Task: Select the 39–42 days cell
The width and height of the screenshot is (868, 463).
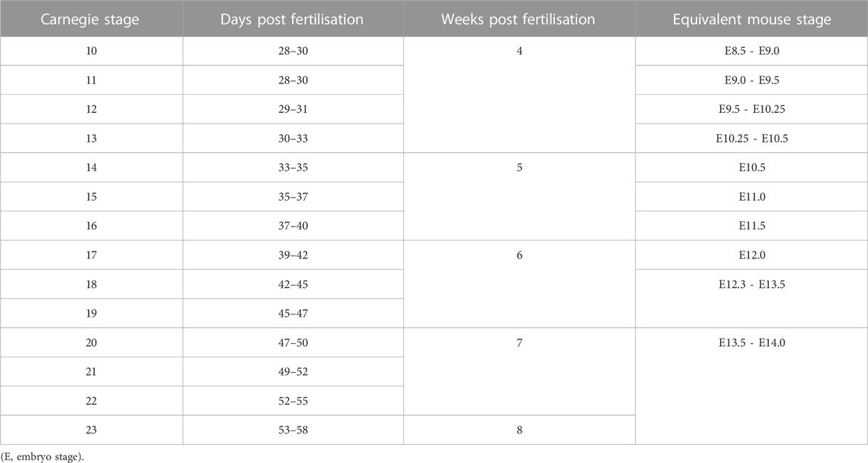Action: click(293, 255)
